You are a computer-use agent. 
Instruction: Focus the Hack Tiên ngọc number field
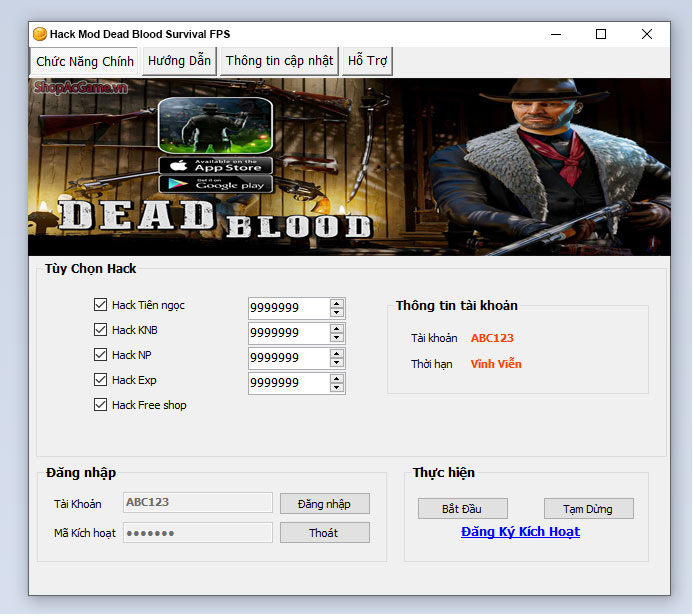pyautogui.click(x=289, y=308)
